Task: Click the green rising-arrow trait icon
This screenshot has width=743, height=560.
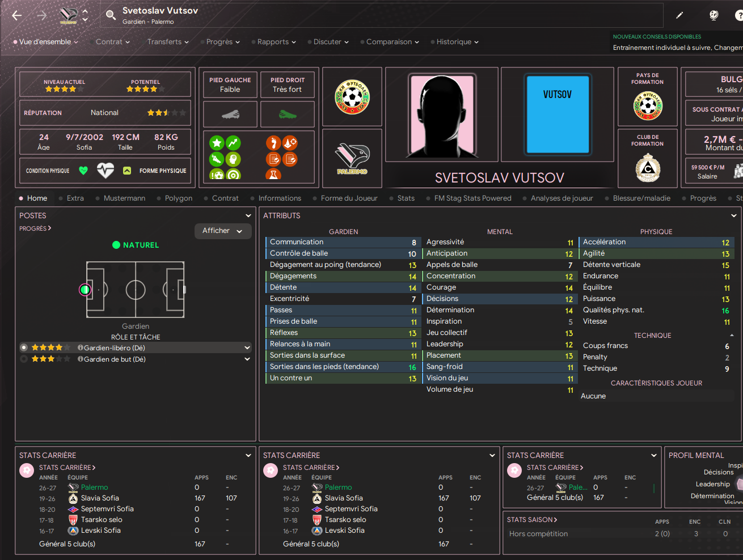Action: coord(233,143)
